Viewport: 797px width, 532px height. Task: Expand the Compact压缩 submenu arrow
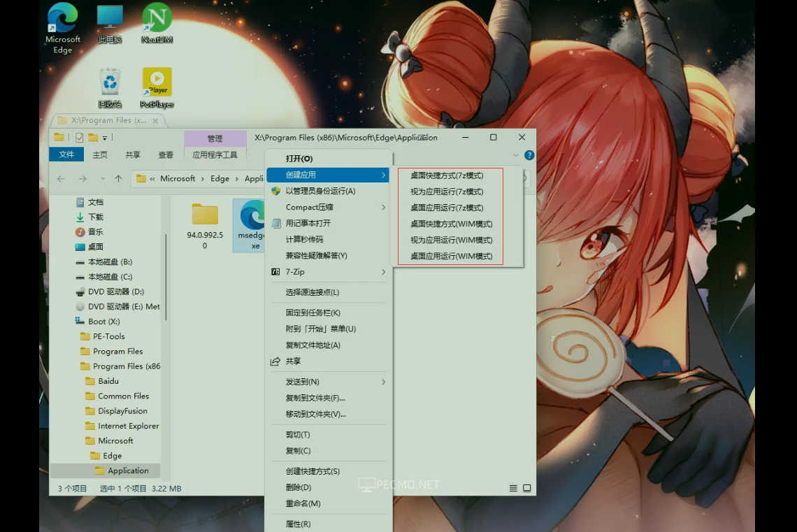(x=383, y=208)
